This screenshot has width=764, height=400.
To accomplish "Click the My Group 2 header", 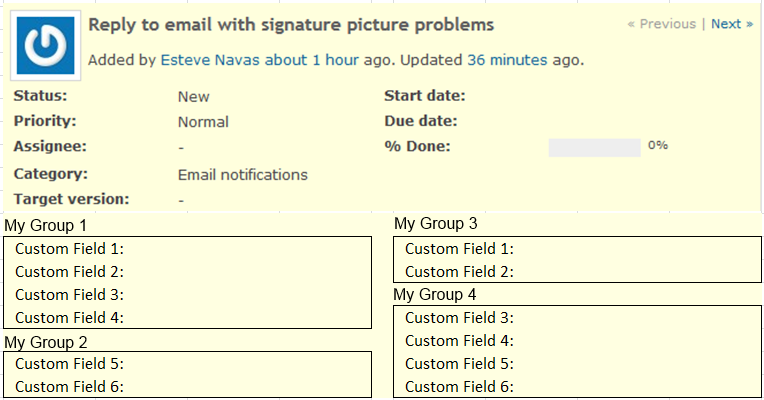I will 46,343.
